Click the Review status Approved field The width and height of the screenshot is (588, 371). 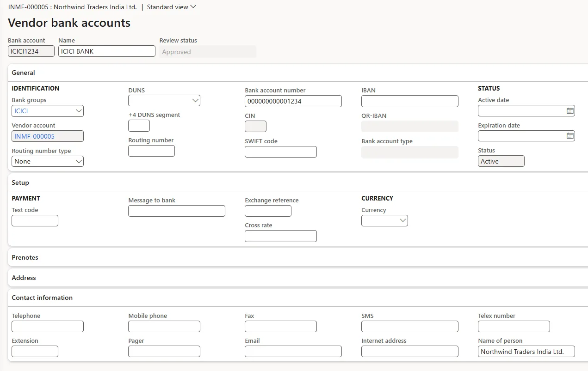[208, 52]
